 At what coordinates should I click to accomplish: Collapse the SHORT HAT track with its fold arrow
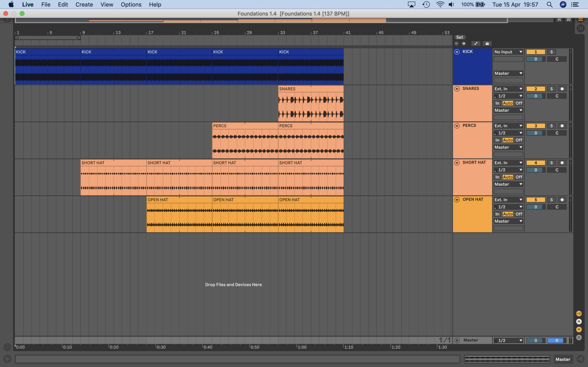pyautogui.click(x=457, y=163)
